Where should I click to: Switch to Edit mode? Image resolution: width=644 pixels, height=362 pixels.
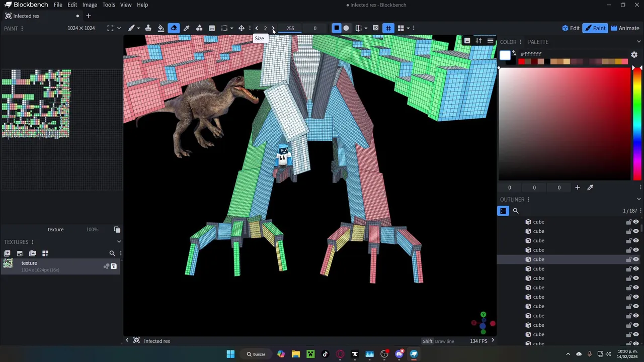570,28
